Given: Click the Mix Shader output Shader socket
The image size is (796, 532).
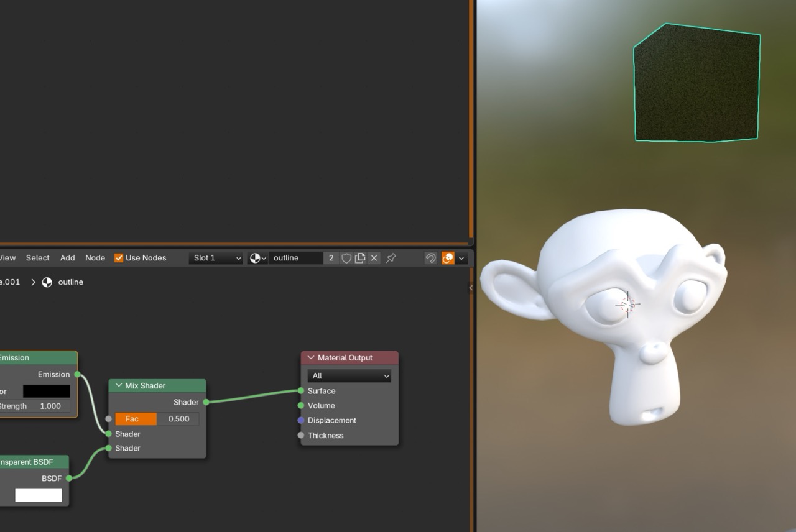Looking at the screenshot, I should [x=206, y=402].
